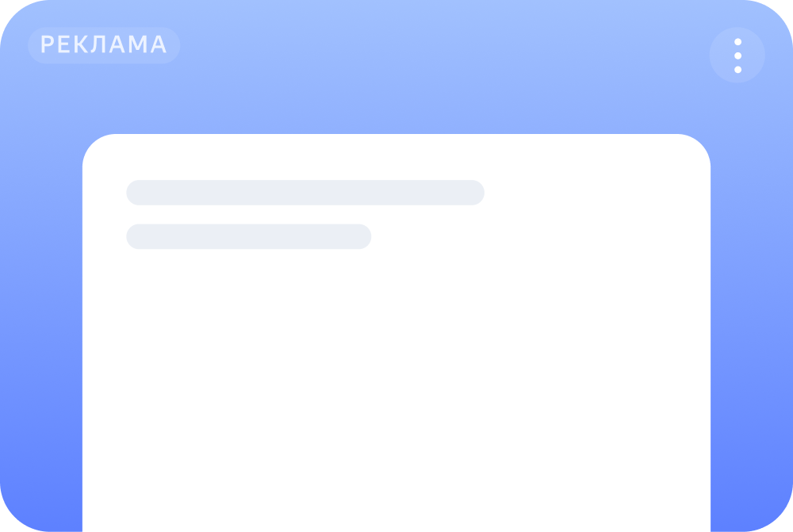Click the white card's rounded top-left corner
Image resolution: width=793 pixels, height=532 pixels.
coord(96,147)
